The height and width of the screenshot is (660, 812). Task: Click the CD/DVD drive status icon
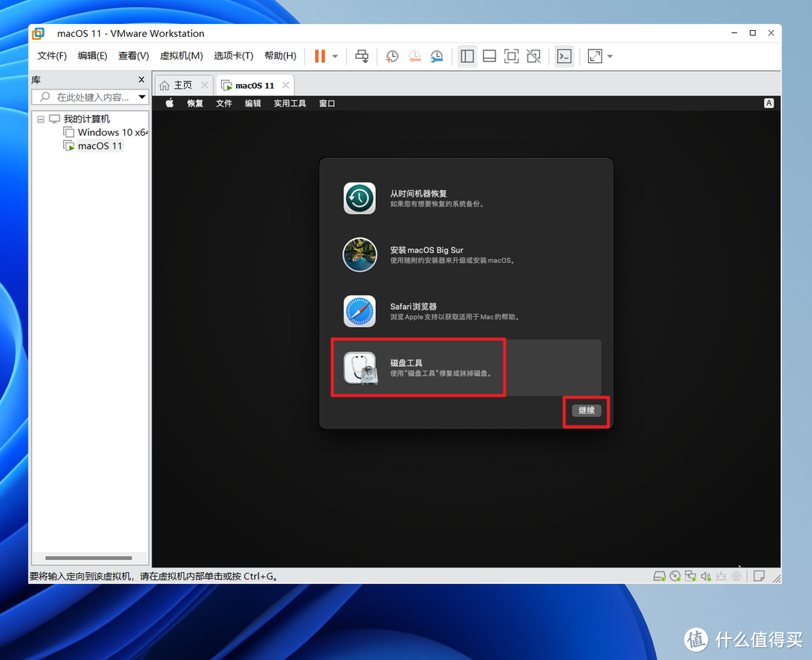pos(674,576)
